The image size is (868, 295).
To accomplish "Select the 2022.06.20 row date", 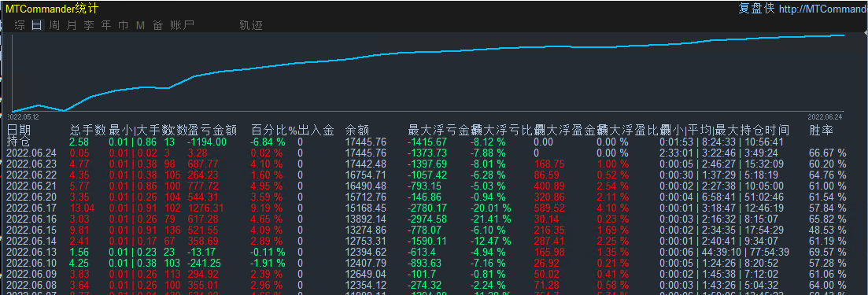I will (x=31, y=197).
